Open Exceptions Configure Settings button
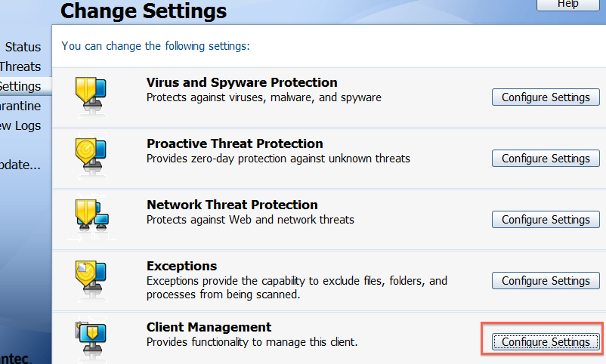 pyautogui.click(x=546, y=280)
